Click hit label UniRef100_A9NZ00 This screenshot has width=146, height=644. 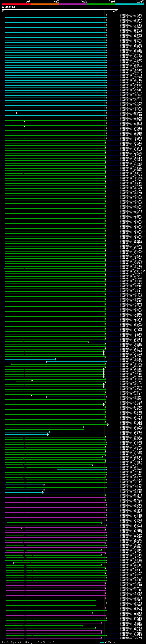131,397
